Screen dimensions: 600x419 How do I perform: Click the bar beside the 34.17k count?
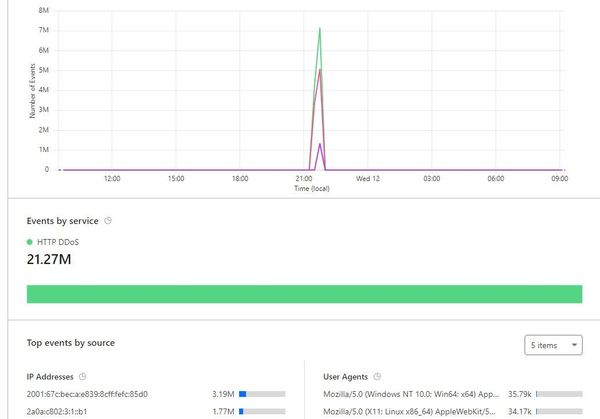click(x=559, y=412)
